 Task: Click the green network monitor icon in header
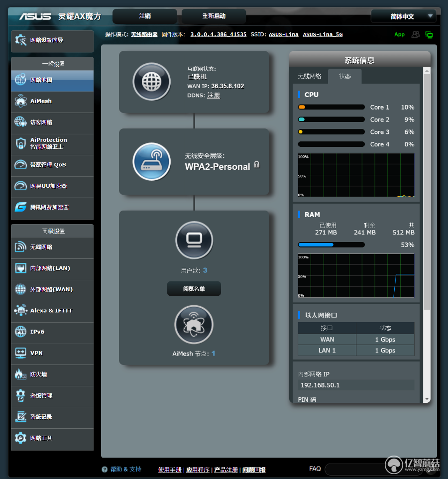tap(429, 35)
